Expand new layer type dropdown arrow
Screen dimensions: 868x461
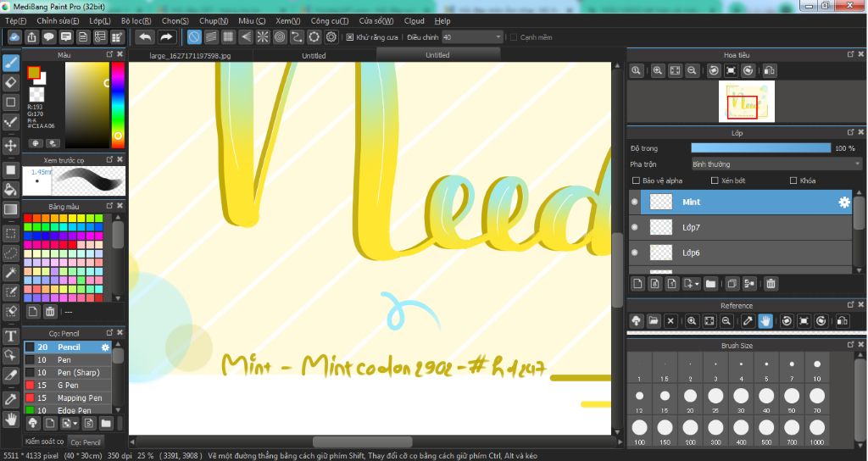click(x=697, y=284)
